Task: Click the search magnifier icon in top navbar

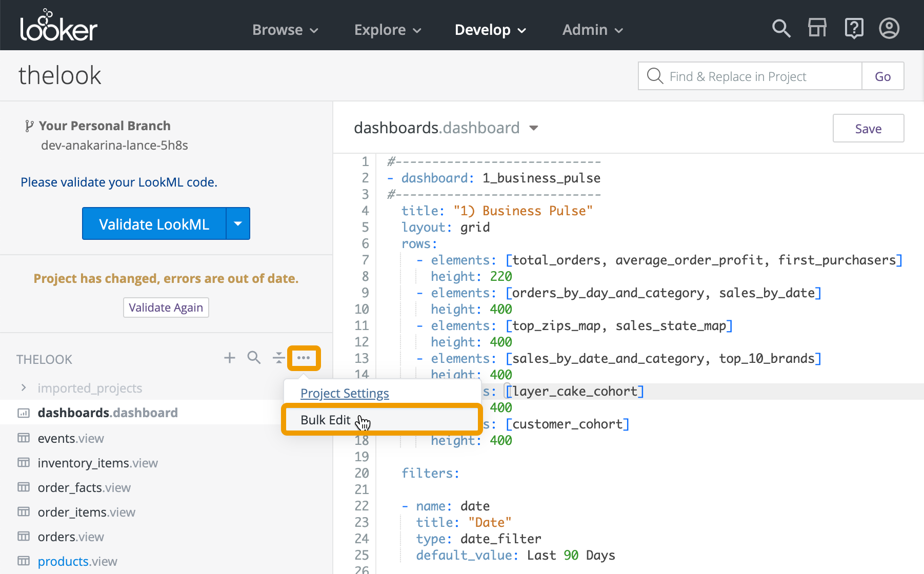Action: (x=781, y=29)
